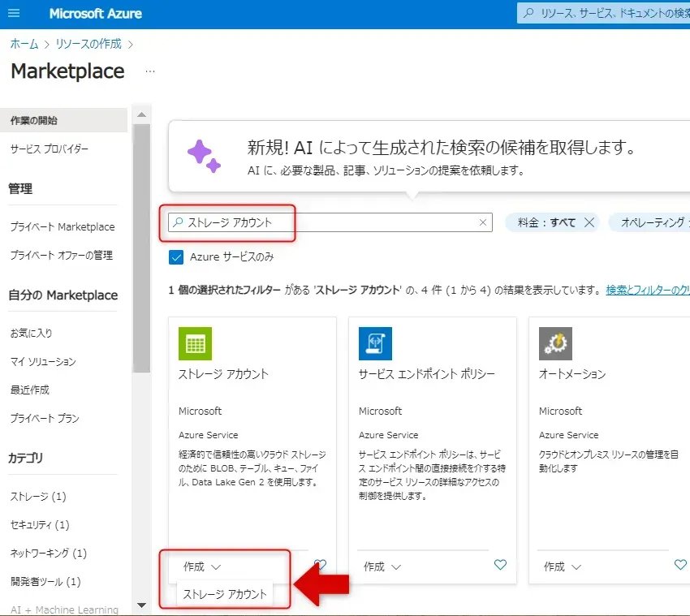Viewport: 690px width, 616px height.
Task: Select ストレージ アカウント from the create dropdown
Action: coord(225,594)
